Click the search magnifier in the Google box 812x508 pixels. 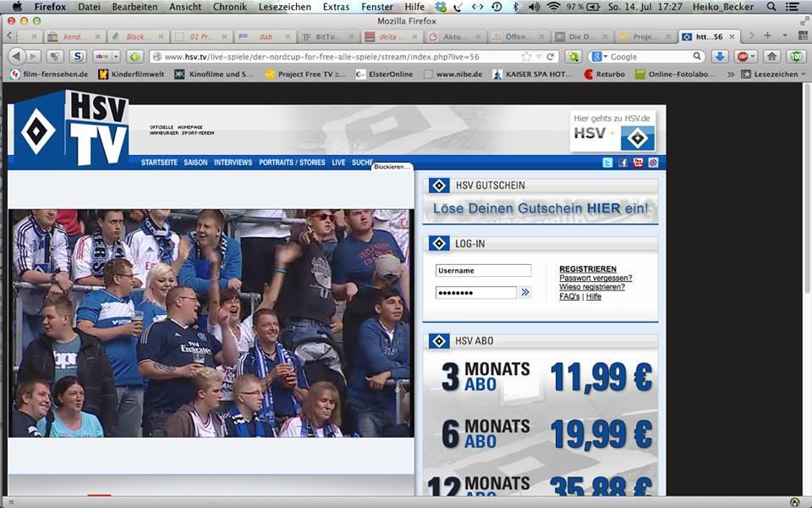tap(697, 56)
